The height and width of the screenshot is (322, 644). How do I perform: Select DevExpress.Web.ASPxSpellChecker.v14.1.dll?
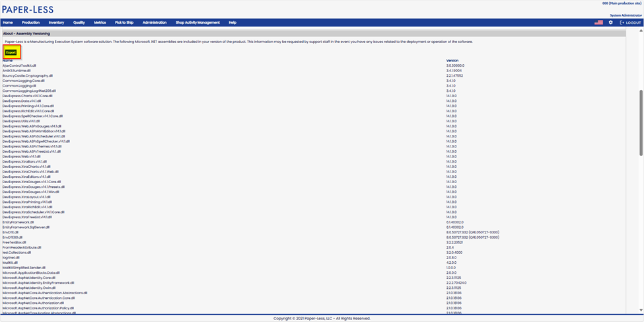pyautogui.click(x=36, y=141)
